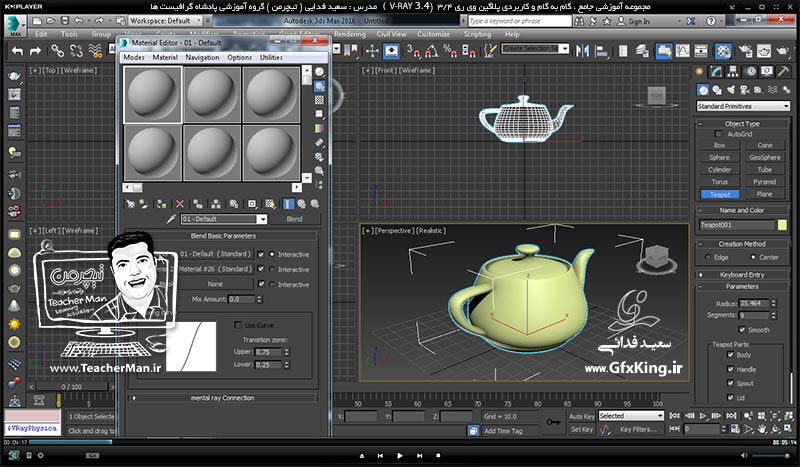Open the Rendering menu
This screenshot has width=800, height=467.
349,34
